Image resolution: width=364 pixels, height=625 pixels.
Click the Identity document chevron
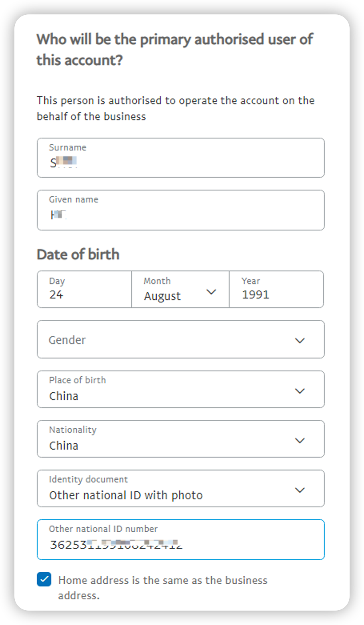(300, 490)
